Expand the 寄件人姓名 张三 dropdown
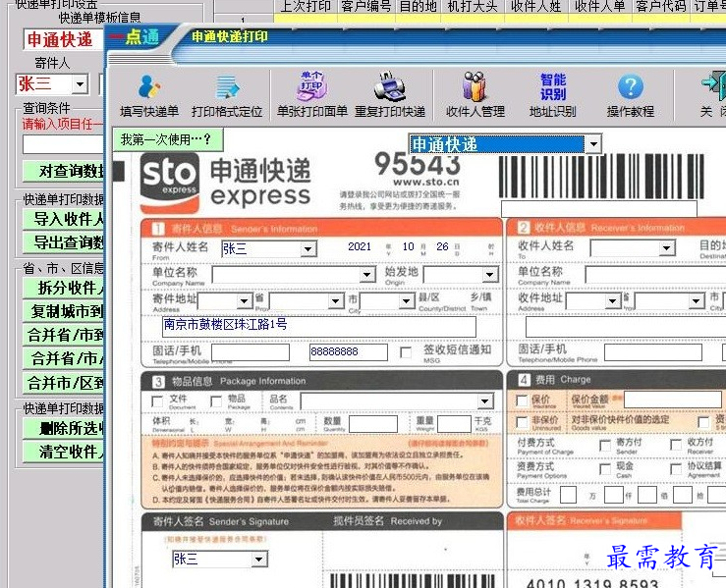 tap(307, 249)
